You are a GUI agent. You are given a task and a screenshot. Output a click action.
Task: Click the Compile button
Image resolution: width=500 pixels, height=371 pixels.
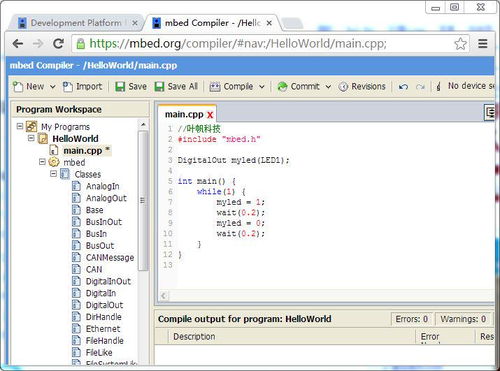click(232, 87)
